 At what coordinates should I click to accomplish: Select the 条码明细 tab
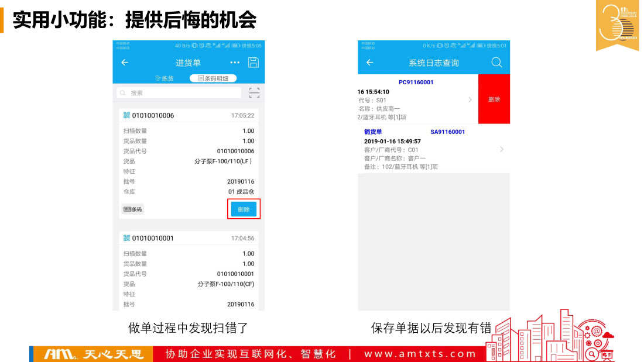213,78
